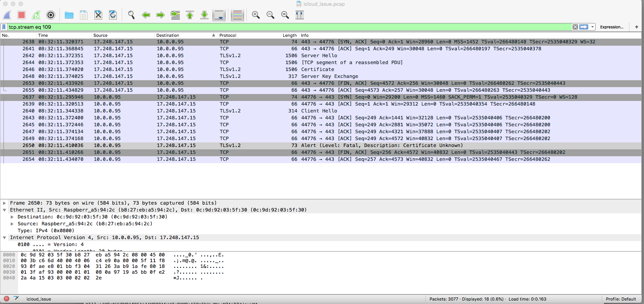
Task: Restart the current capture
Action: click(36, 15)
